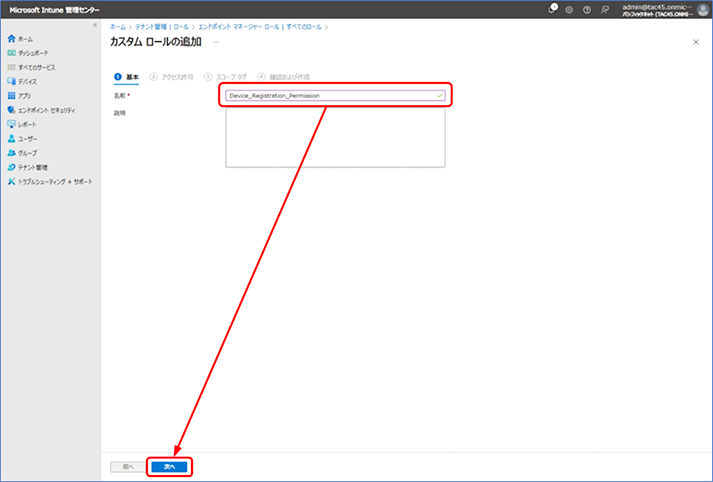Click the ユーザー person icon in sidebar
Viewport: 713px width, 482px height.
11,139
